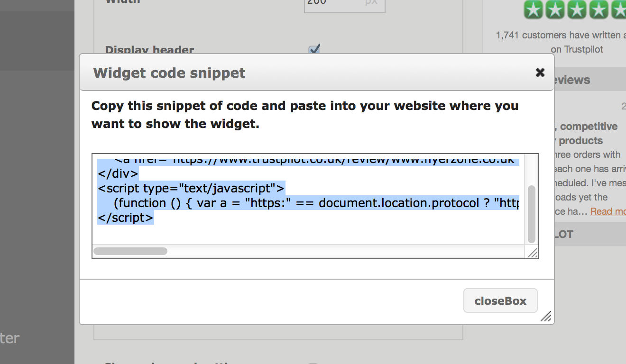This screenshot has height=364, width=626.
Task: Click the Trustpilot green star rating
Action: (575, 9)
